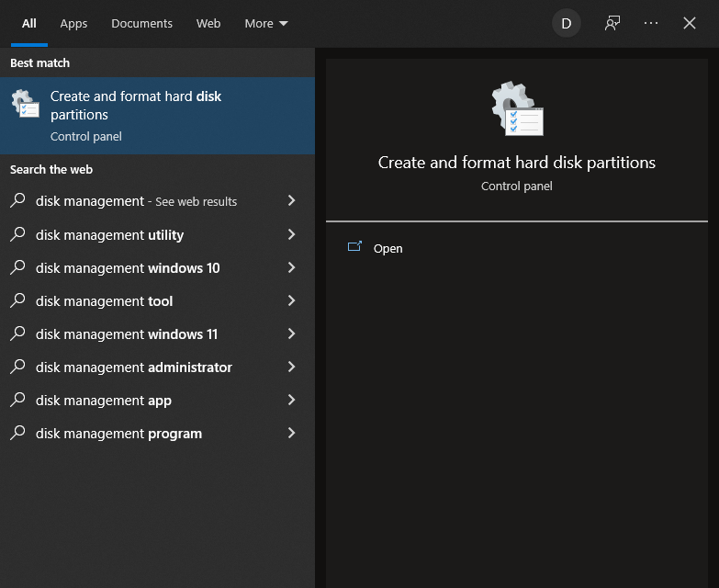This screenshot has height=588, width=719.
Task: Click the 'Search the web' heading
Action: click(x=51, y=170)
